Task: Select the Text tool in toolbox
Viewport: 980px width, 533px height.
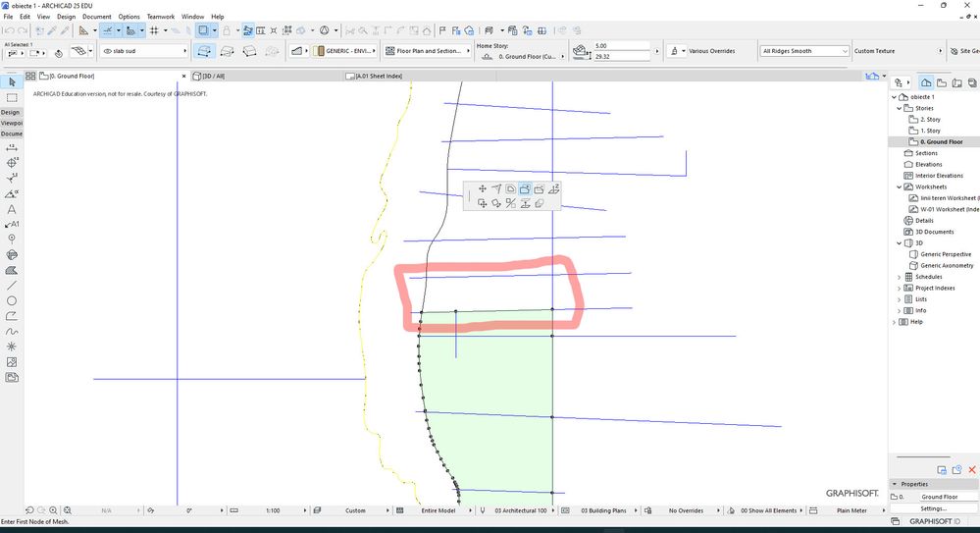Action: tap(12, 209)
